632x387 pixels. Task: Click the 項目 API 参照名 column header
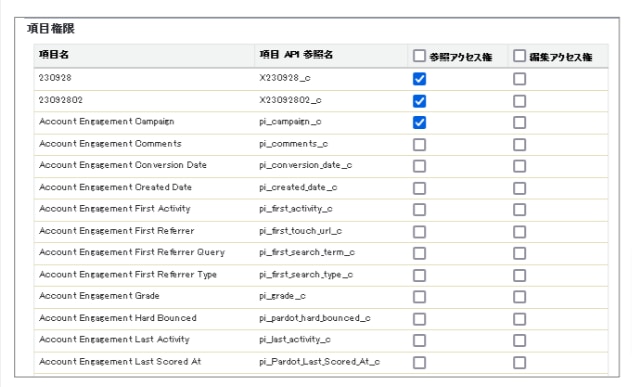click(296, 54)
